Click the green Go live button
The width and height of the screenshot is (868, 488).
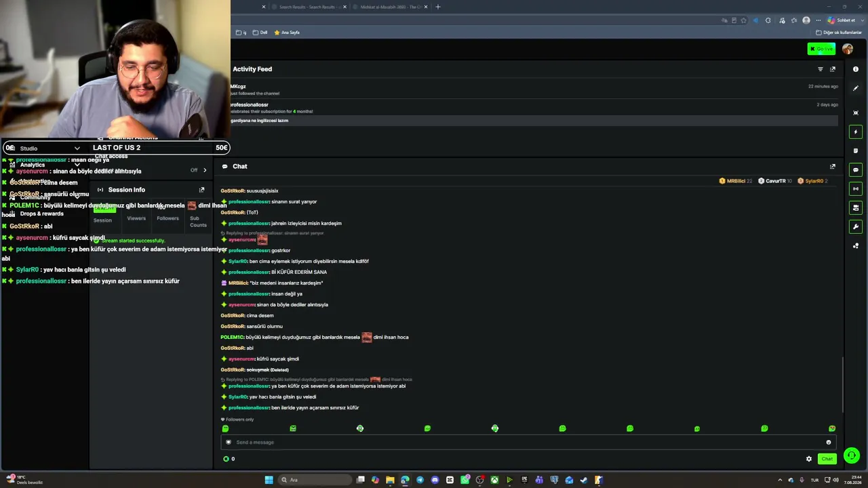pos(821,49)
